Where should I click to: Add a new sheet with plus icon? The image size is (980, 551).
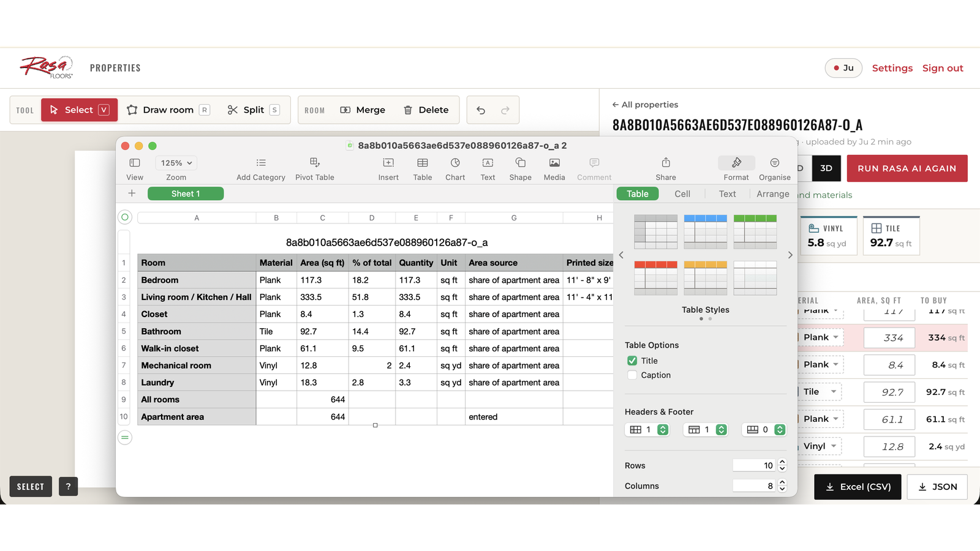tap(132, 193)
